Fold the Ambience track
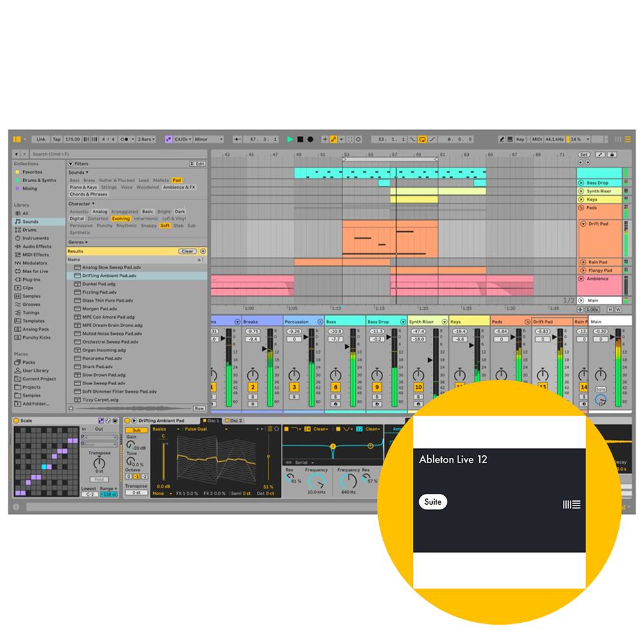This screenshot has height=644, width=644. [581, 278]
